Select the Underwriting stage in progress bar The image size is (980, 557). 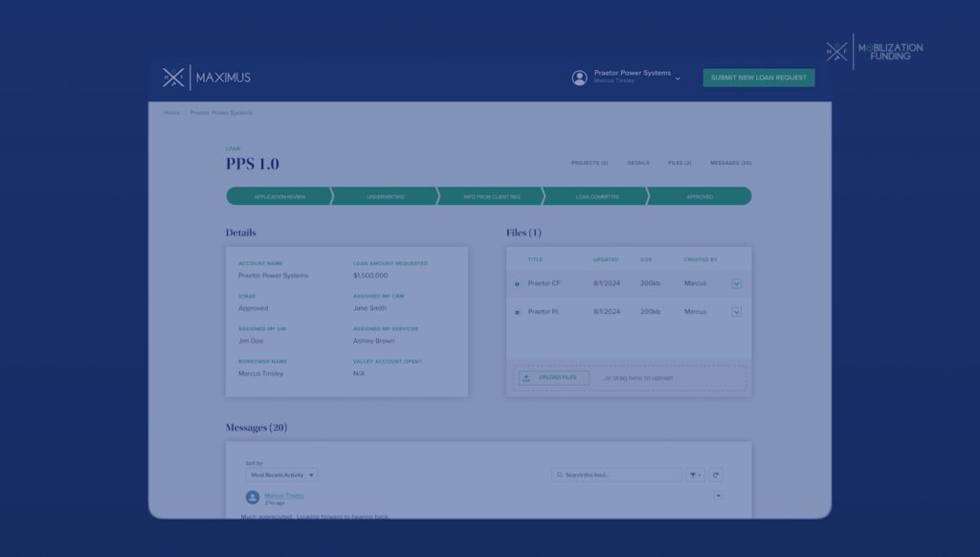pos(385,196)
